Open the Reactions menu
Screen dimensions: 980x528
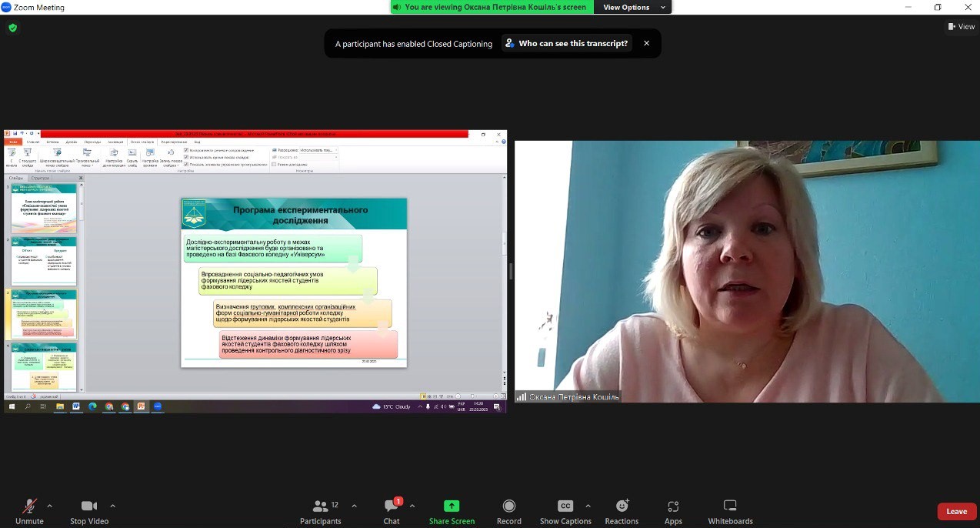[622, 506]
